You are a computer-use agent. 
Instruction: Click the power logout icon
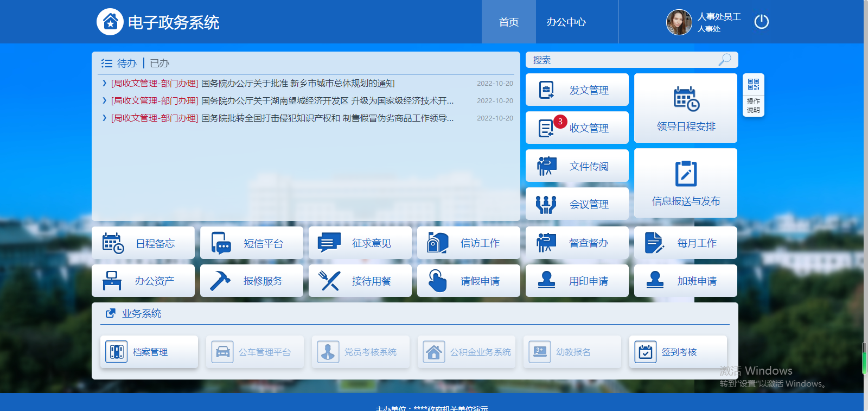click(x=762, y=22)
